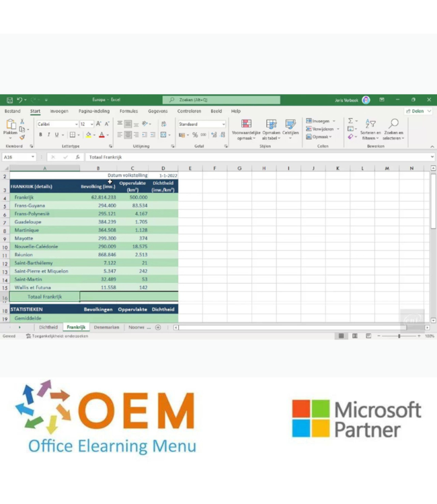Image resolution: width=437 pixels, height=504 pixels.
Task: Click the increase indent icon
Action: (x=153, y=134)
